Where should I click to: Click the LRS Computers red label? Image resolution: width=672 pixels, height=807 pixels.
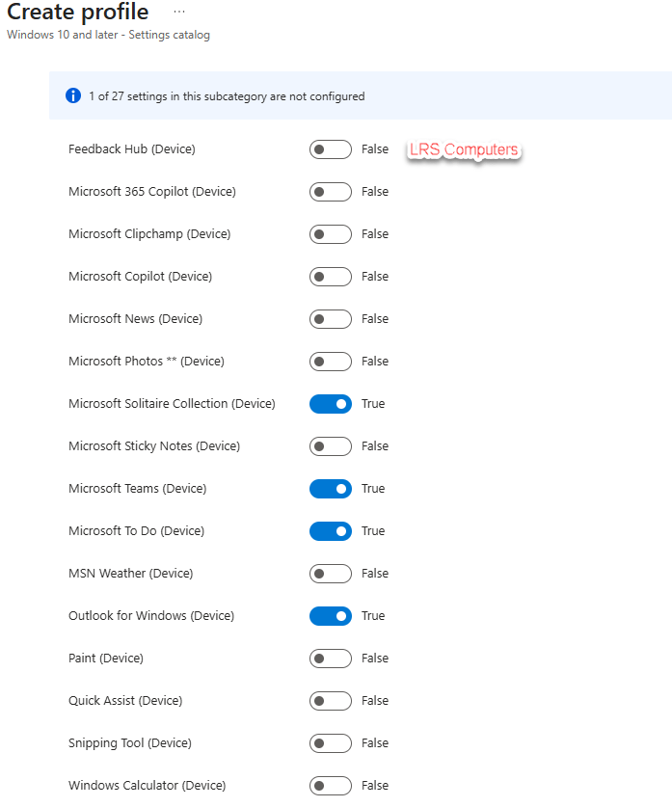pyautogui.click(x=464, y=150)
